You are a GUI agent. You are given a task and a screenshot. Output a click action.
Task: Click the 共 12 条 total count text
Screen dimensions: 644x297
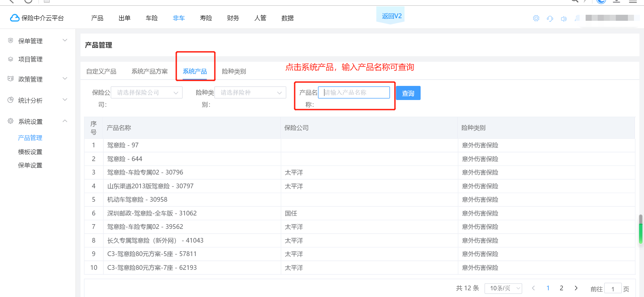(468, 288)
